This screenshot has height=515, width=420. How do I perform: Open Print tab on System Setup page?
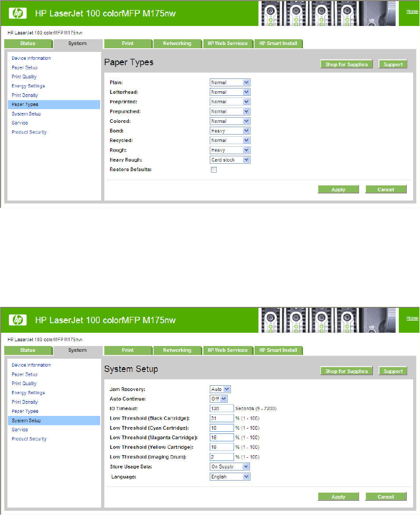pyautogui.click(x=128, y=350)
